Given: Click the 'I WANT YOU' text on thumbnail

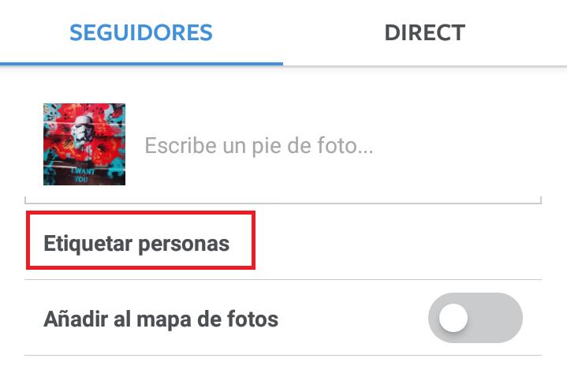Looking at the screenshot, I should (83, 175).
